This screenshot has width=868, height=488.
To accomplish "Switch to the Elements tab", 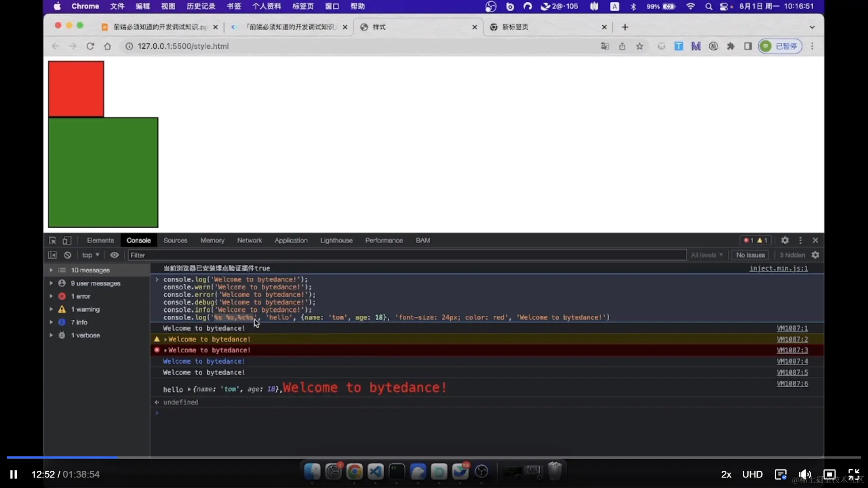I will [100, 240].
